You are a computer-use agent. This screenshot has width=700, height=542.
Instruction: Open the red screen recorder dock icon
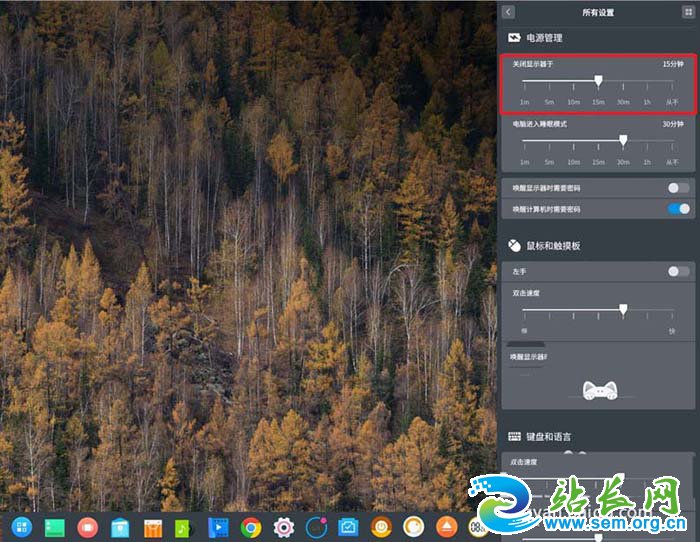[86, 526]
